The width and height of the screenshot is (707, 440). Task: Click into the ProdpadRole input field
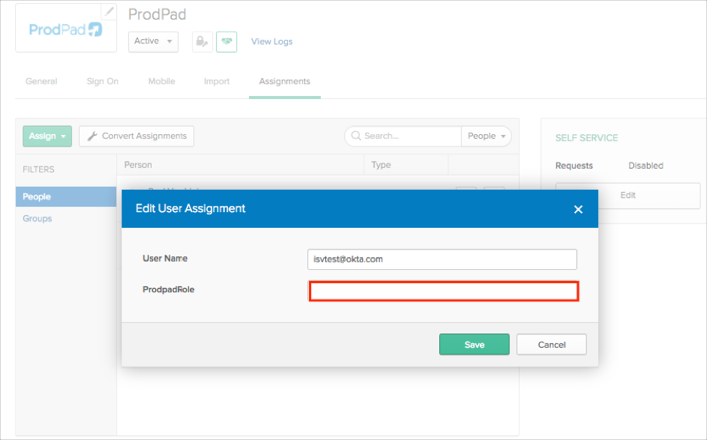tap(443, 291)
